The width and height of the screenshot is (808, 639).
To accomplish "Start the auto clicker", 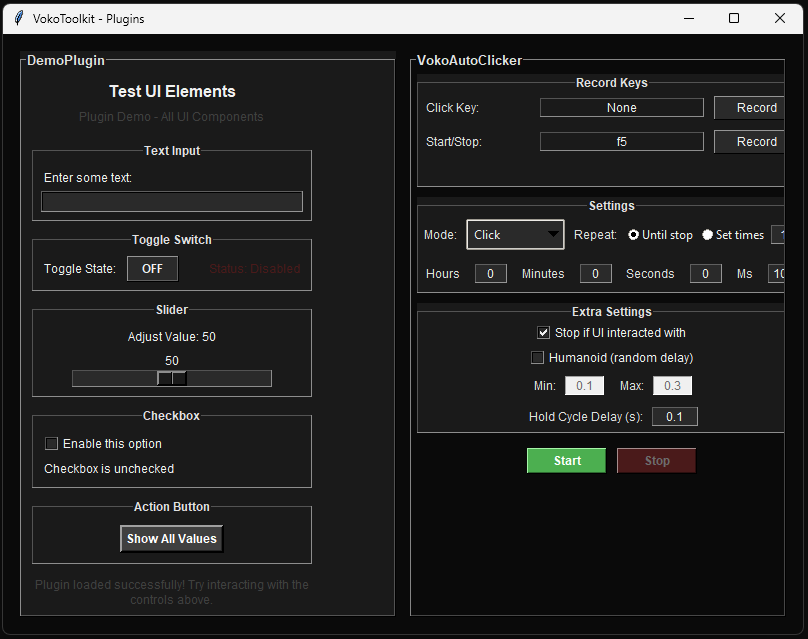I will [566, 460].
